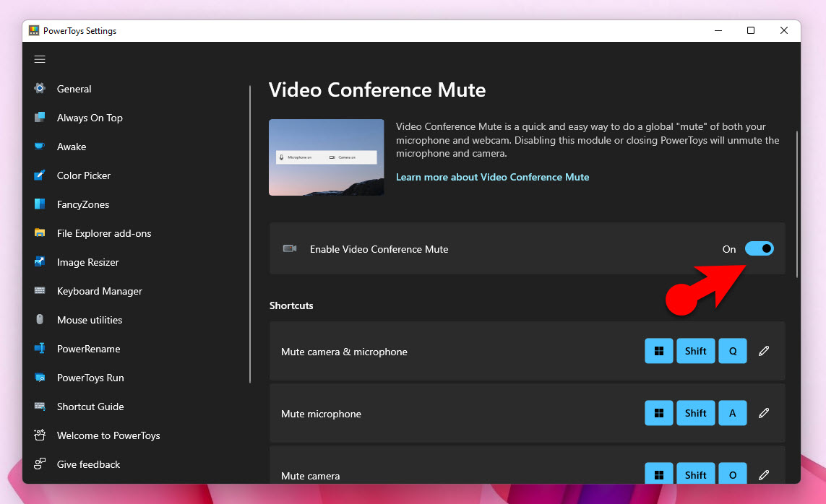This screenshot has height=504, width=826.
Task: Click the File Explorer add-ons folder icon
Action: (x=40, y=233)
